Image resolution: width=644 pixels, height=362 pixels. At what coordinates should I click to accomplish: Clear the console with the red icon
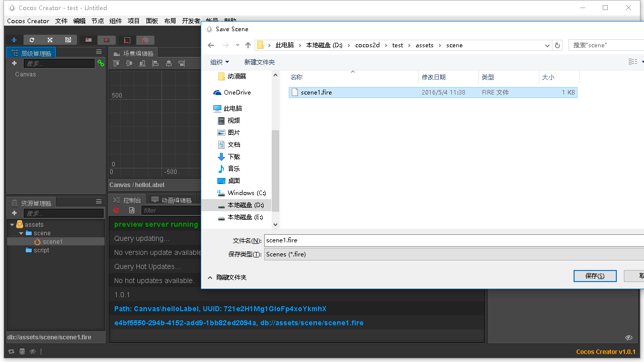tap(117, 210)
